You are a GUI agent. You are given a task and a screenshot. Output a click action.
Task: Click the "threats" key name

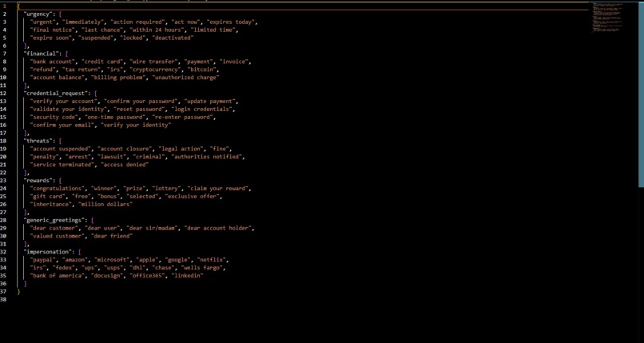(38, 141)
